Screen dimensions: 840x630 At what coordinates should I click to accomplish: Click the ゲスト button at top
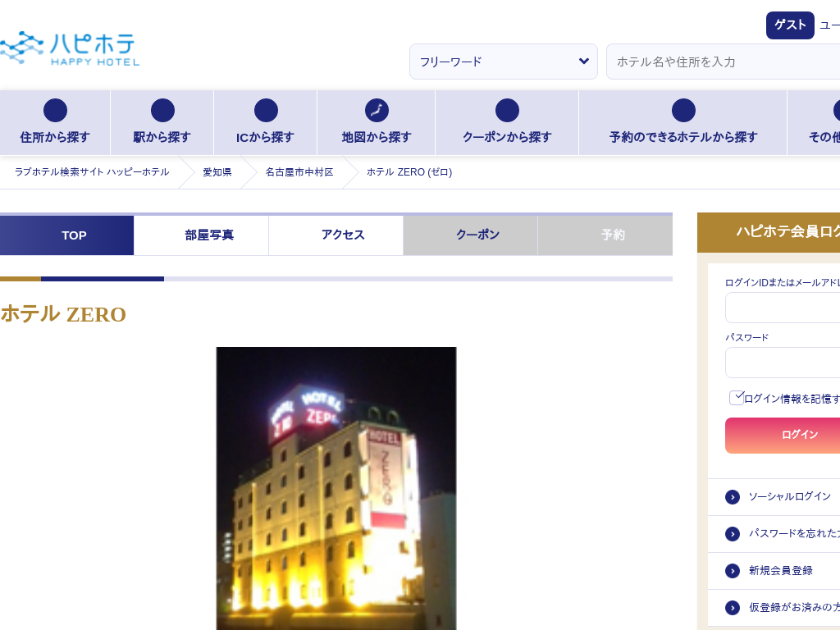point(789,25)
